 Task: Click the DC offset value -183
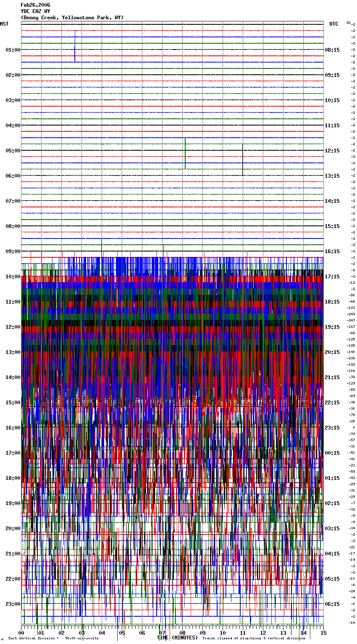click(x=351, y=308)
